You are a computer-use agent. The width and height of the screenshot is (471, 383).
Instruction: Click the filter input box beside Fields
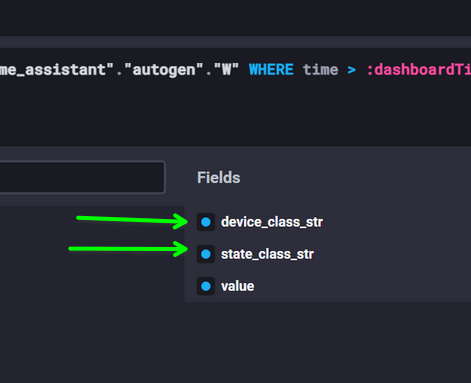(x=82, y=177)
